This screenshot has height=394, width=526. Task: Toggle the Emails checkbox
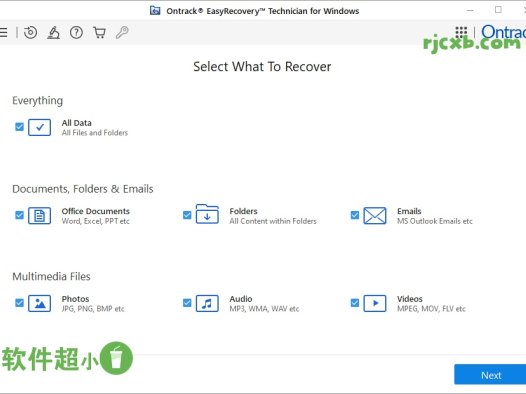click(355, 215)
